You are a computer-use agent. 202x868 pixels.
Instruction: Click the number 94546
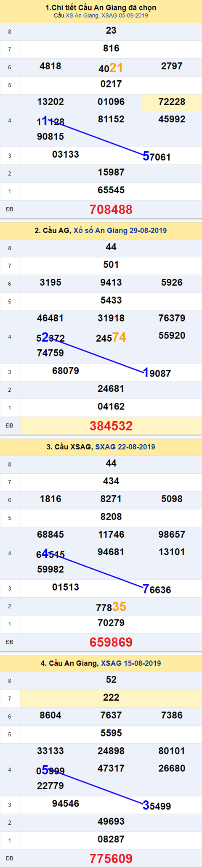coord(66,804)
